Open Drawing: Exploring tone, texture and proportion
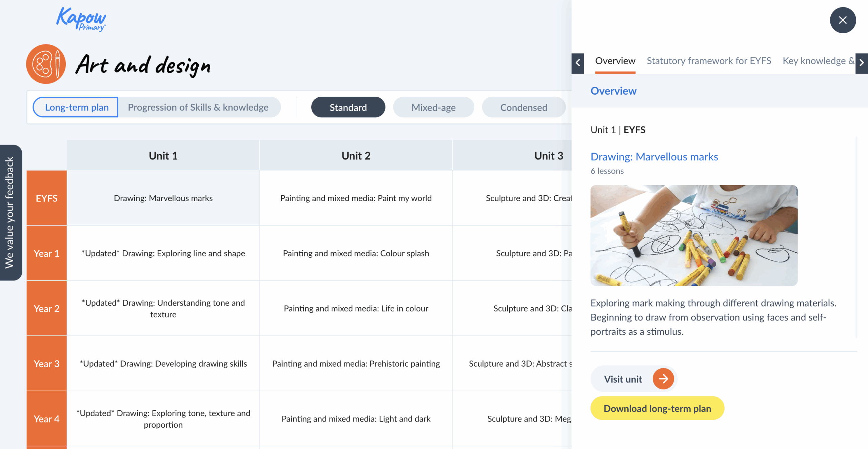Image resolution: width=868 pixels, height=449 pixels. point(163,419)
